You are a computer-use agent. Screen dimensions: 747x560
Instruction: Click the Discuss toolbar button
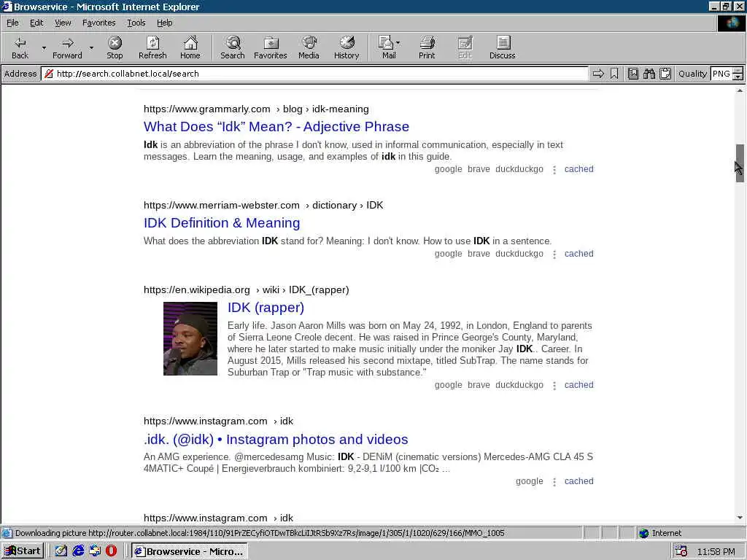[502, 47]
